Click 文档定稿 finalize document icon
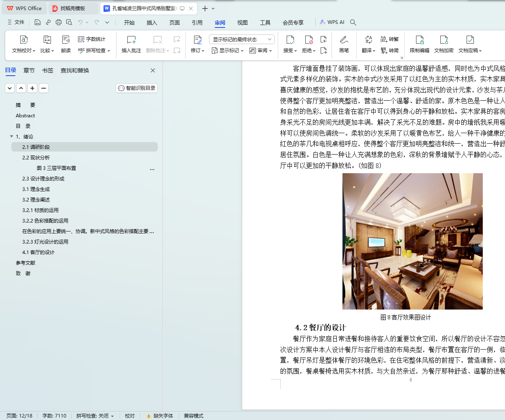Screen dimensions: 505x420 [470, 40]
